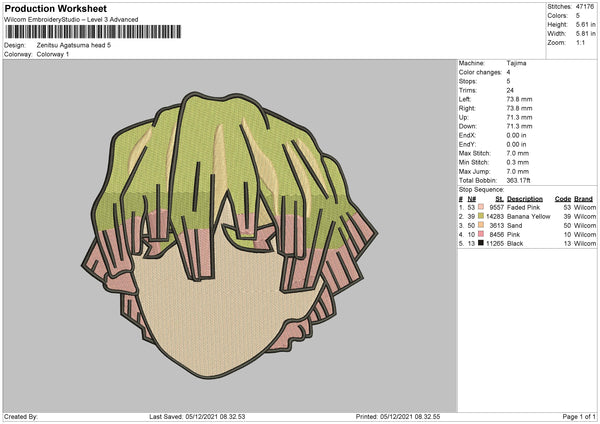
Task: Click the Machine value 'Tajima'
Action: pyautogui.click(x=516, y=63)
